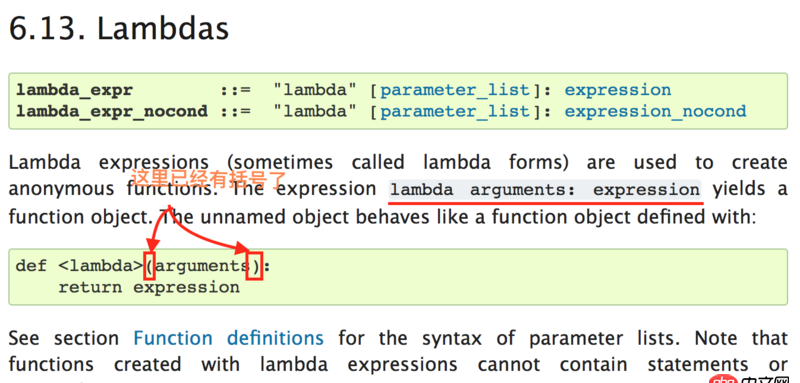Click the bold lambda_expr_nocond grammar term
Image resolution: width=800 pixels, height=383 pixels.
click(112, 111)
